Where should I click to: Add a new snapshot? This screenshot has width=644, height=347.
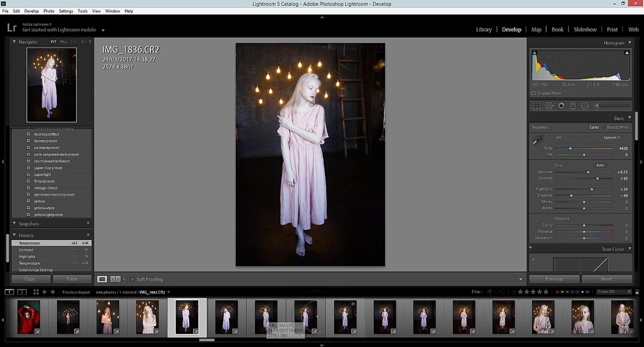coord(88,223)
